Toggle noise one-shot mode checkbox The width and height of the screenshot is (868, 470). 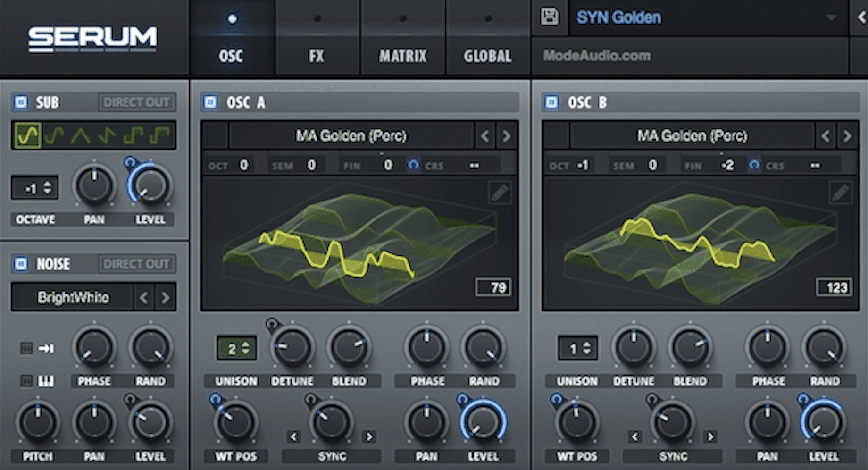26,348
